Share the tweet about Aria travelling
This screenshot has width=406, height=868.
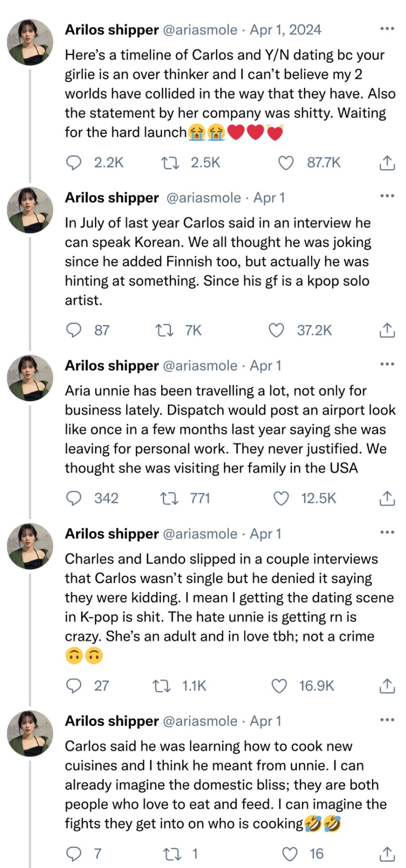387,498
